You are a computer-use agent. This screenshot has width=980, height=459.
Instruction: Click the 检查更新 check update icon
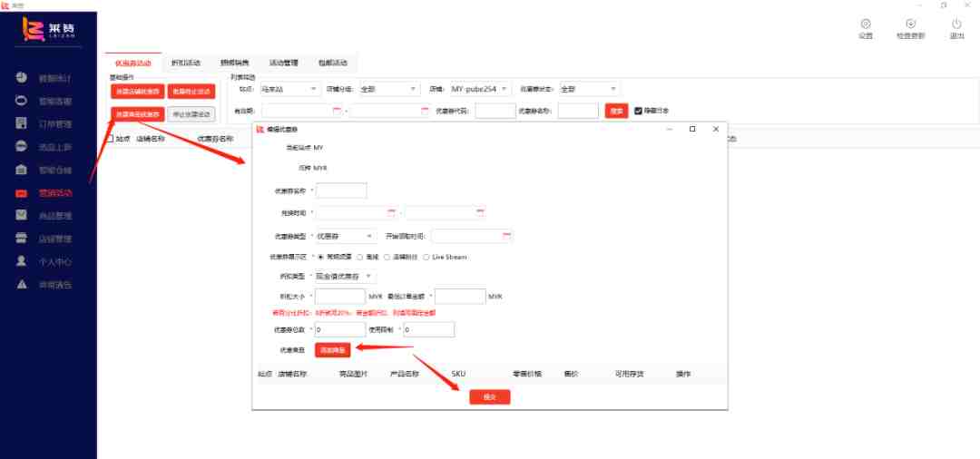[911, 24]
